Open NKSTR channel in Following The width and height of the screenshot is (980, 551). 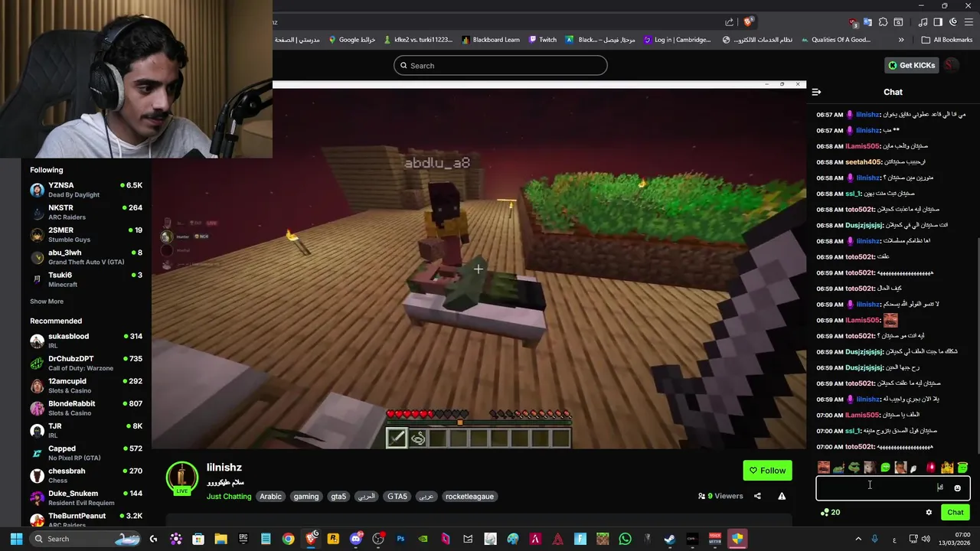pyautogui.click(x=86, y=212)
